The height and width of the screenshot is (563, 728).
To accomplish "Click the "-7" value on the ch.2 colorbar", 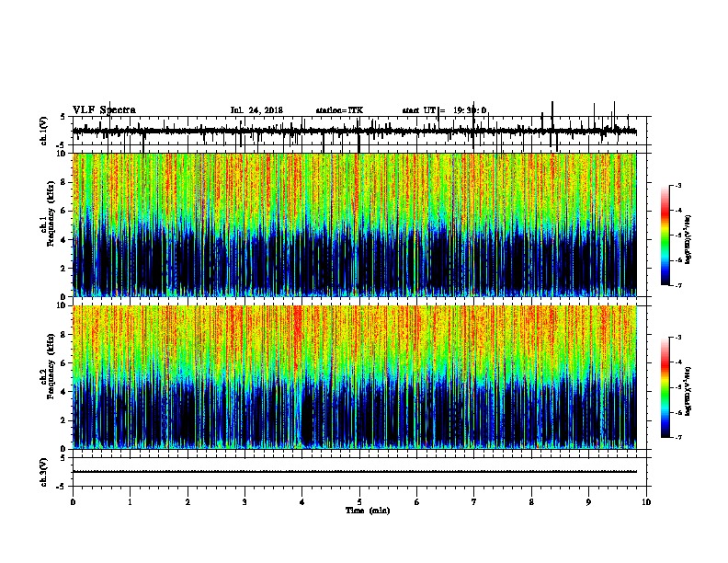I will [678, 437].
